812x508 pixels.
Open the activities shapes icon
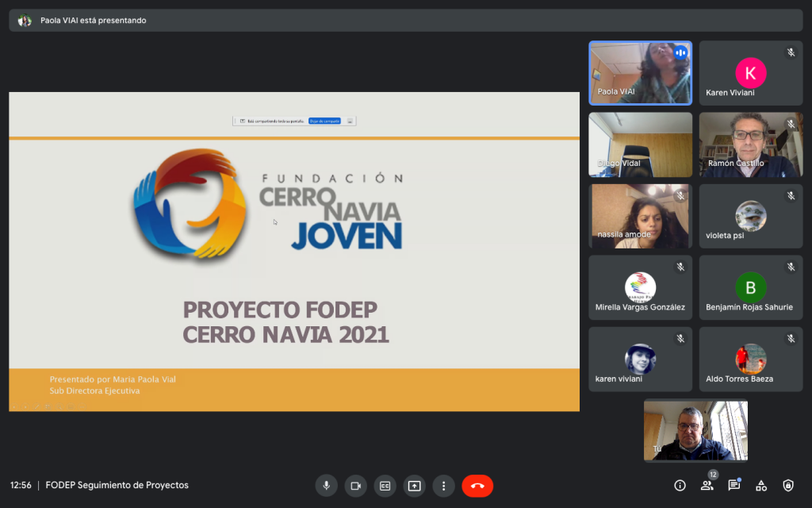coord(760,486)
